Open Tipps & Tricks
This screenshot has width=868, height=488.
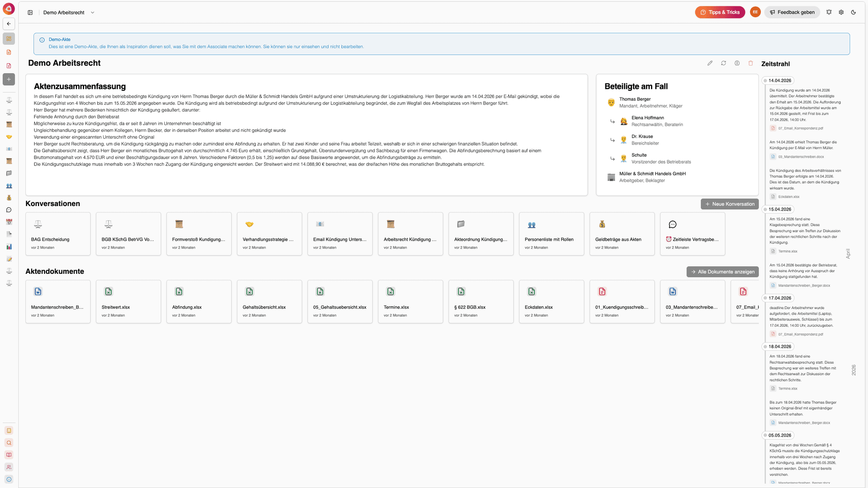[720, 12]
